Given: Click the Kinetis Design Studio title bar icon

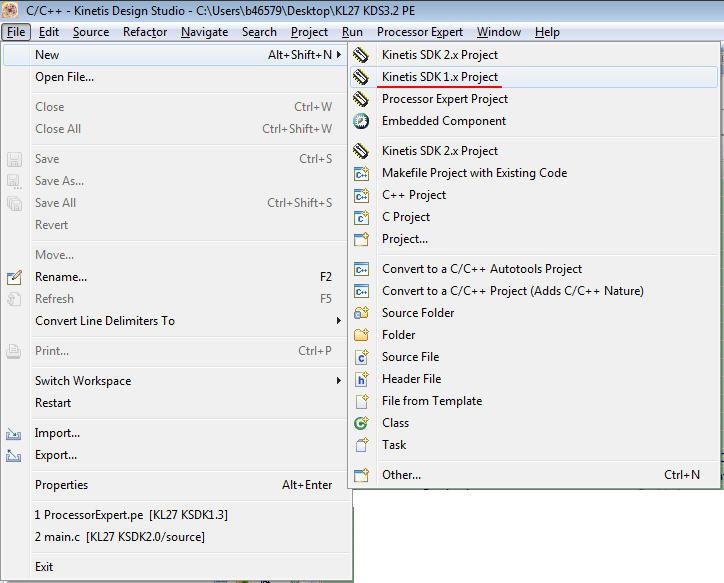Looking at the screenshot, I should pos(10,10).
